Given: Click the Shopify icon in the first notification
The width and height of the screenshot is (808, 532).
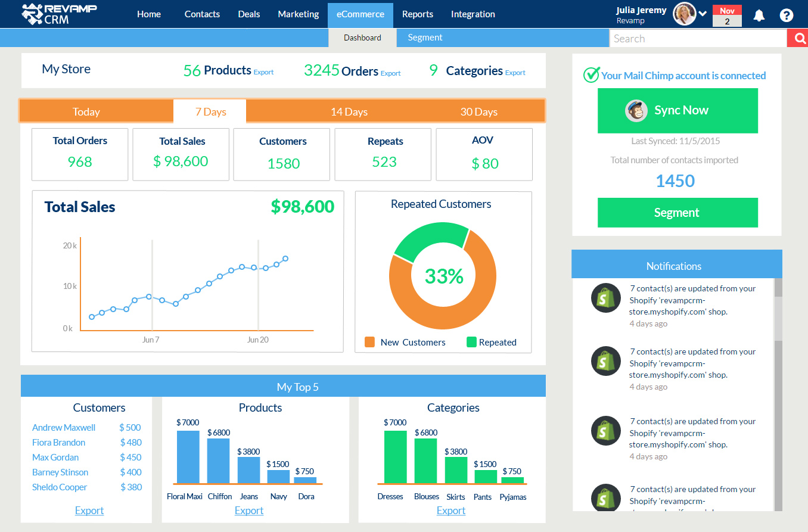Looking at the screenshot, I should (x=605, y=298).
